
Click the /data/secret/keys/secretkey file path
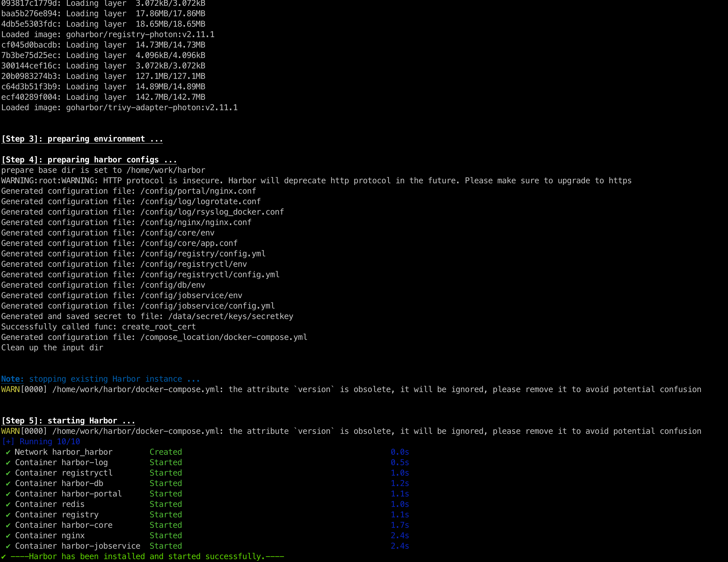[231, 316]
